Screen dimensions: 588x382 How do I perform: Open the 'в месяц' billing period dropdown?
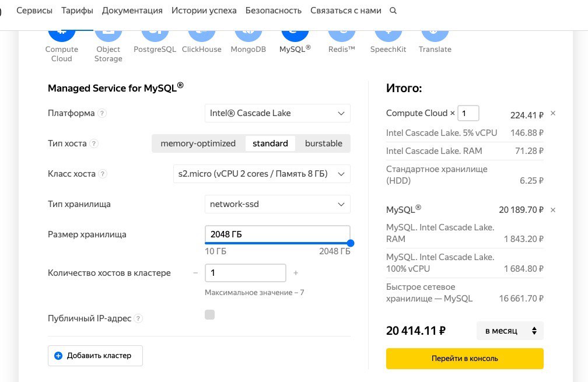point(510,331)
